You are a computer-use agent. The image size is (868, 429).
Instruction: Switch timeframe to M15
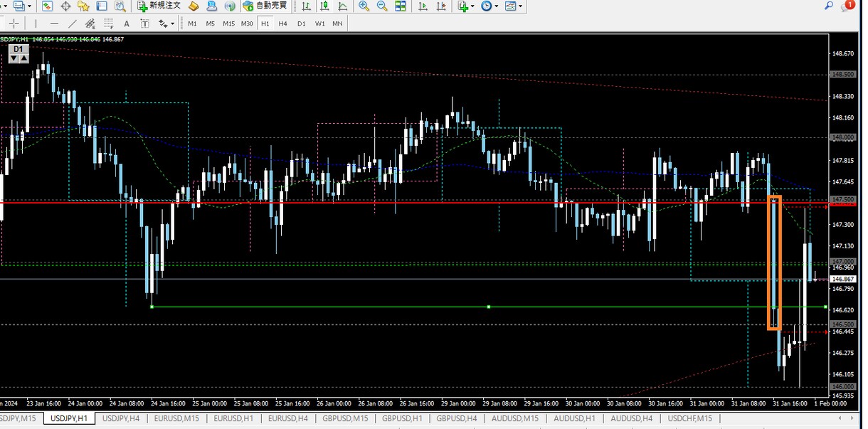tap(228, 23)
